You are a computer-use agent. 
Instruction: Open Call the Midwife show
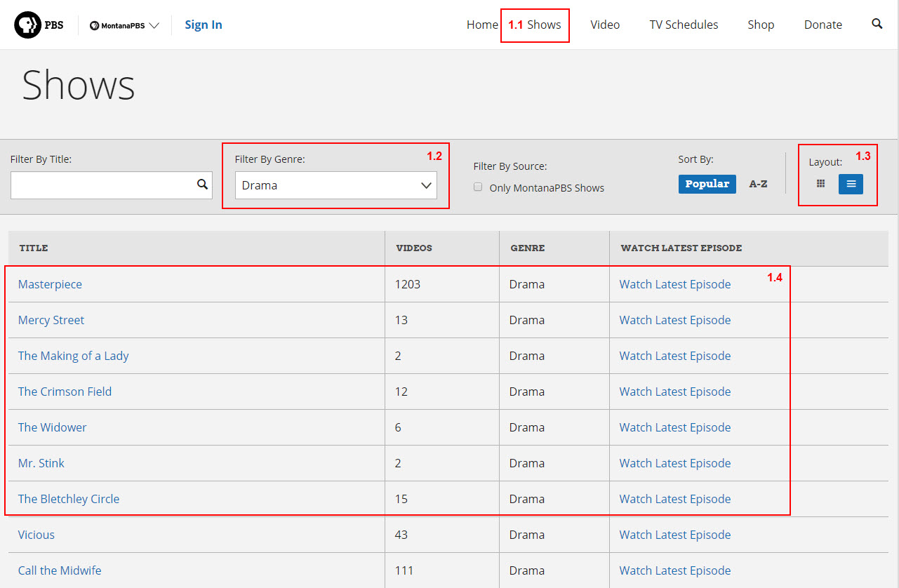[60, 570]
